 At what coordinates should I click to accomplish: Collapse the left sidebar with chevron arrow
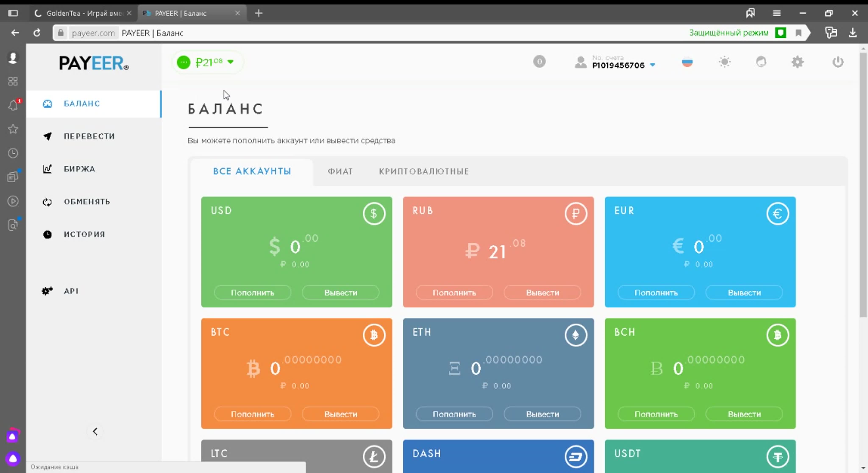(95, 431)
